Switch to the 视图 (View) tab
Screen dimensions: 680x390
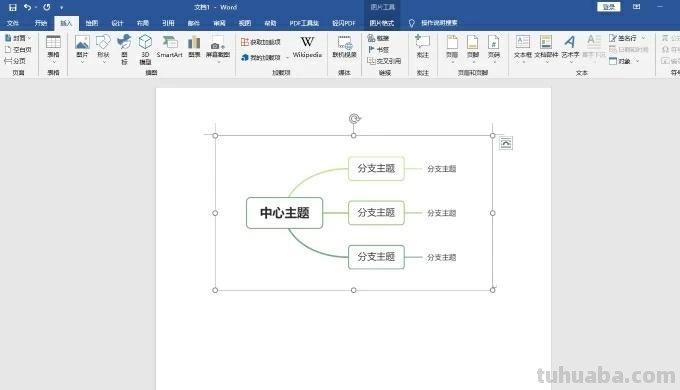245,23
